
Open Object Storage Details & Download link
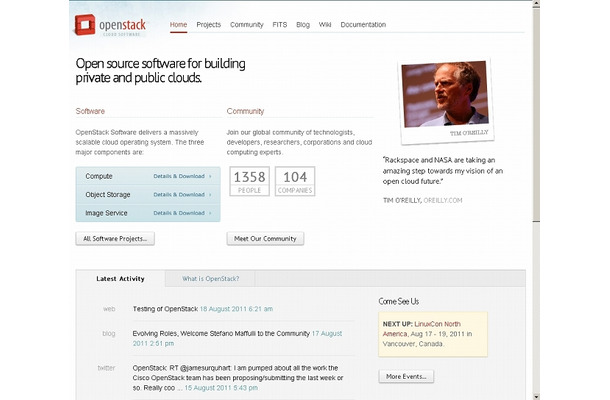click(179, 195)
